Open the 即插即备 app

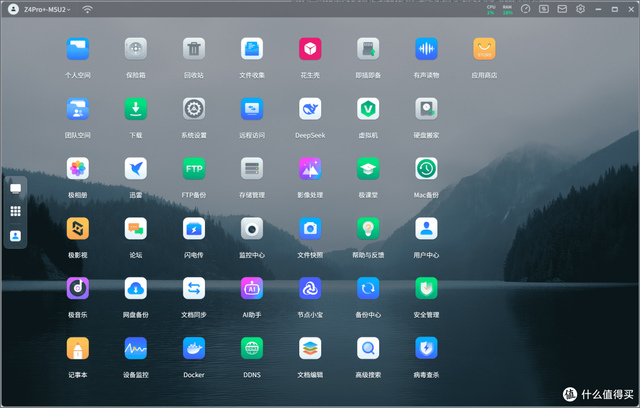(368, 49)
